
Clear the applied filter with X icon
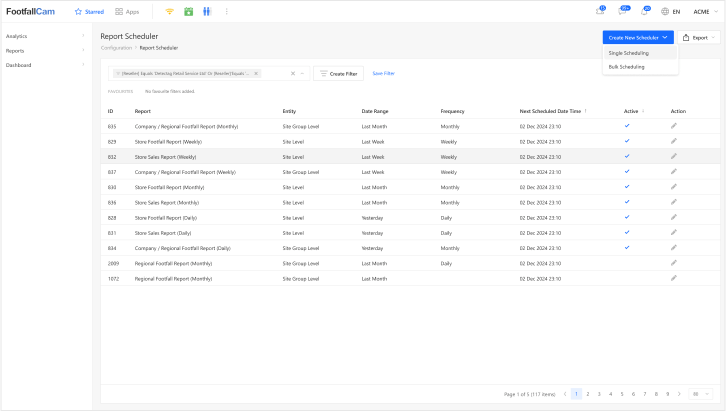[x=293, y=74]
